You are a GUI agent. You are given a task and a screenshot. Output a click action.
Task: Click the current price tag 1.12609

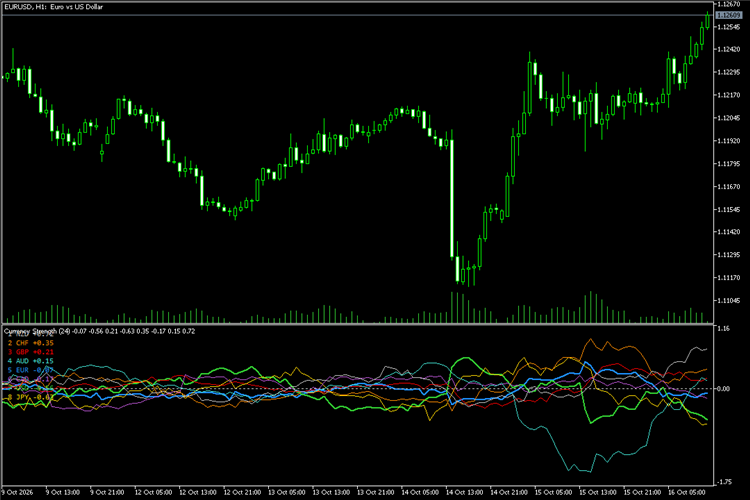coord(728,15)
